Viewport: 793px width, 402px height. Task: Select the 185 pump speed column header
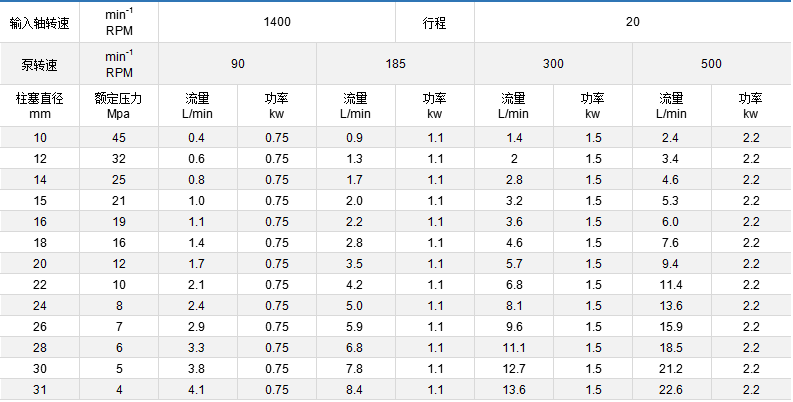(395, 64)
